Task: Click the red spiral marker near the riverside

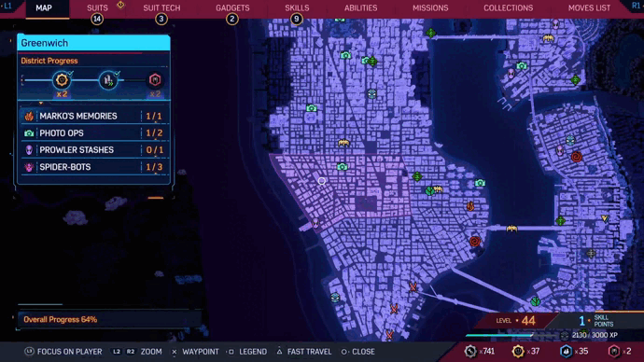Action: (x=475, y=242)
